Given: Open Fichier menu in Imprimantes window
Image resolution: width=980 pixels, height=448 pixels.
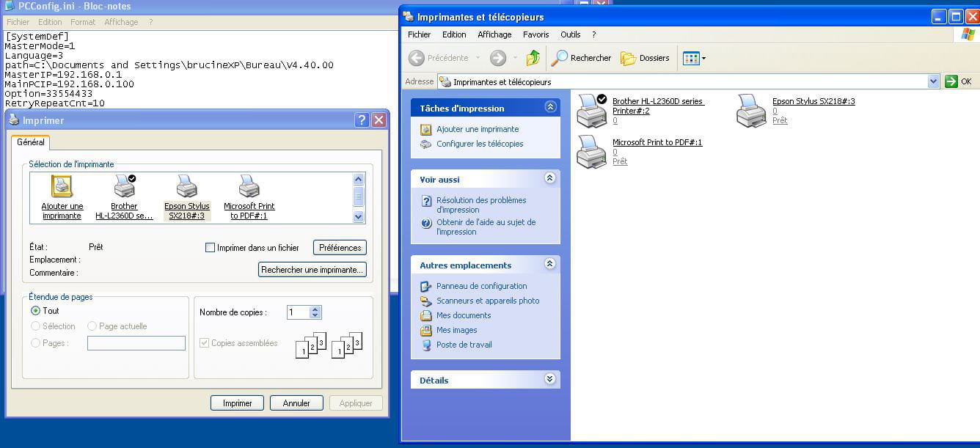Looking at the screenshot, I should [419, 34].
